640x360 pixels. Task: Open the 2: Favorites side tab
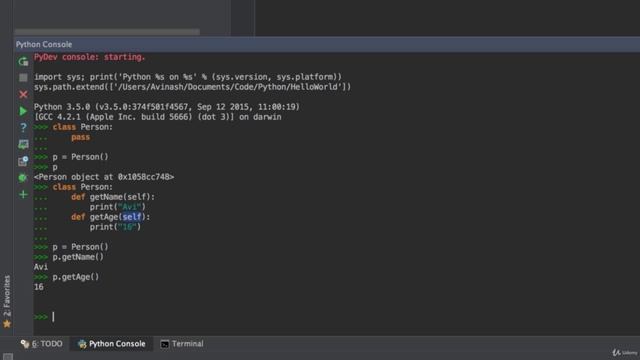click(7, 301)
